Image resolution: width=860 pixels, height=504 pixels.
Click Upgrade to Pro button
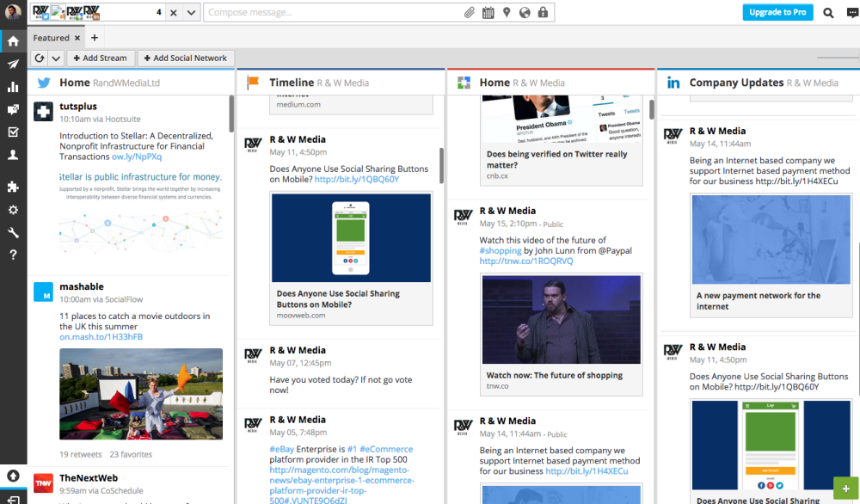pos(777,12)
